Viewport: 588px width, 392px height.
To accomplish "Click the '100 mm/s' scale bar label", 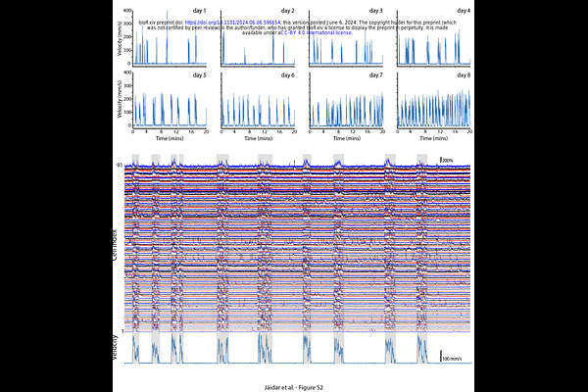I will 452,359.
